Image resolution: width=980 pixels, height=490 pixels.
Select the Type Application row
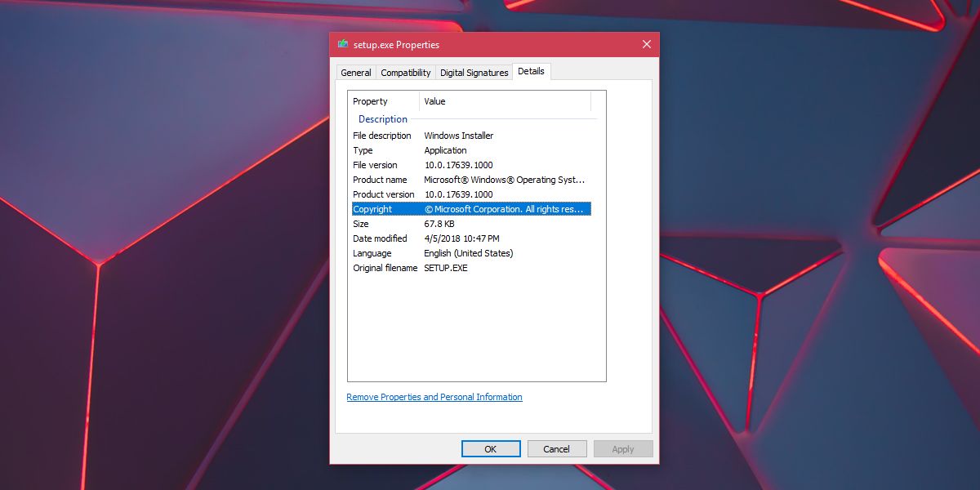pyautogui.click(x=471, y=150)
